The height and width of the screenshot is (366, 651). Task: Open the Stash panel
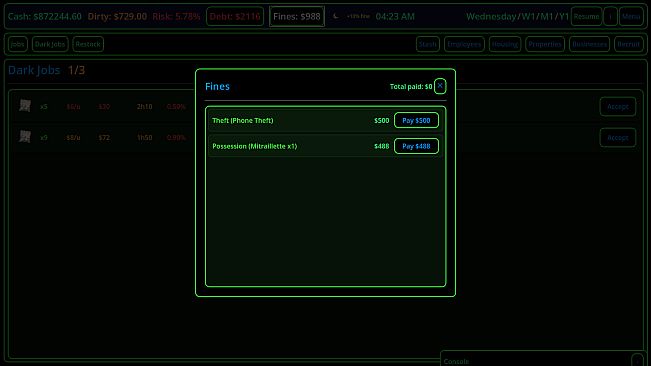428,44
